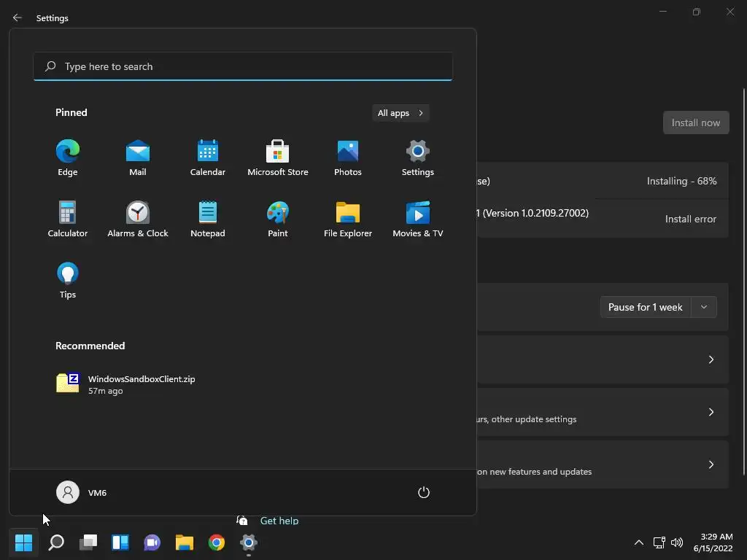The height and width of the screenshot is (560, 747).
Task: Open Task View on the taskbar
Action: point(88,542)
